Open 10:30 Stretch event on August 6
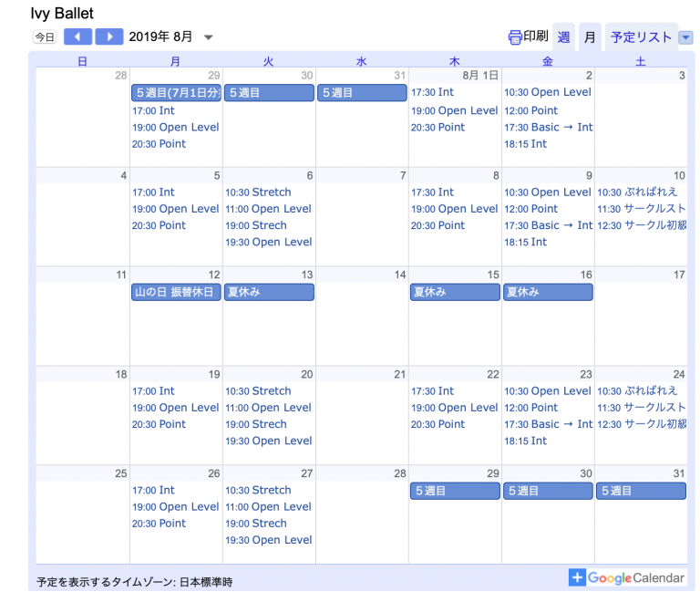 coord(259,192)
